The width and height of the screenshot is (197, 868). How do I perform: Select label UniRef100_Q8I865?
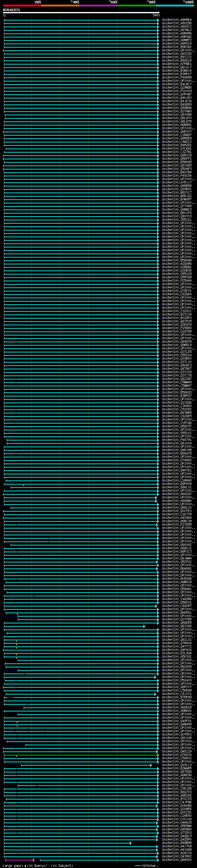pos(176,166)
